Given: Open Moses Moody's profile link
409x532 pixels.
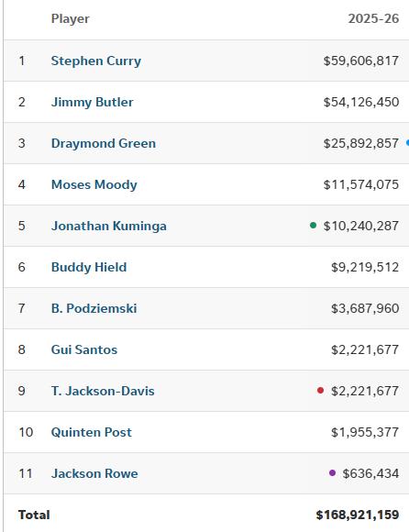Looking at the screenshot, I should point(94,184).
